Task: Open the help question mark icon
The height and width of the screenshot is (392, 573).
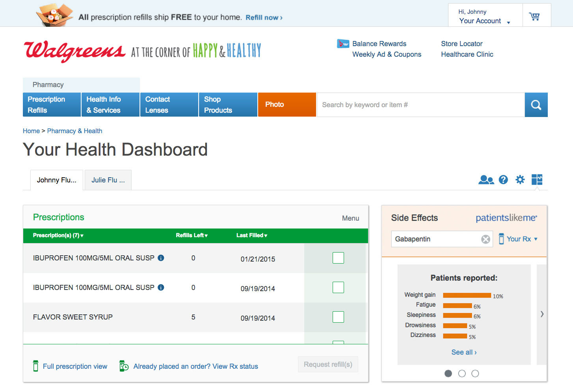Action: pyautogui.click(x=503, y=180)
